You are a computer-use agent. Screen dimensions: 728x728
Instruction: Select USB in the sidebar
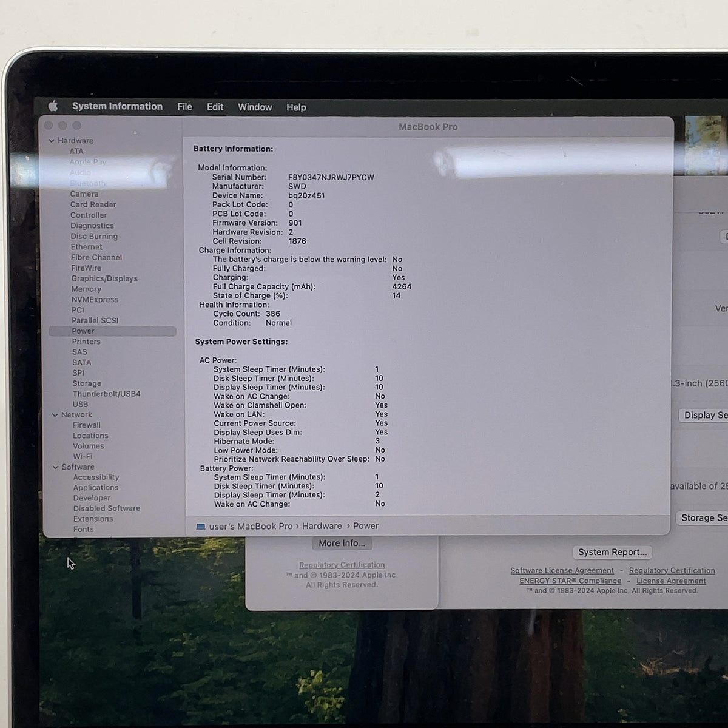tap(80, 404)
